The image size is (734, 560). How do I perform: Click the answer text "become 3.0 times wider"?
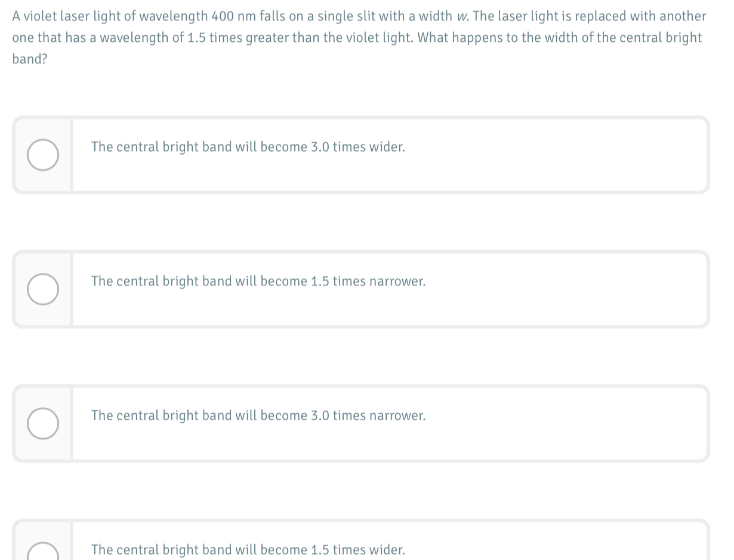click(332, 147)
